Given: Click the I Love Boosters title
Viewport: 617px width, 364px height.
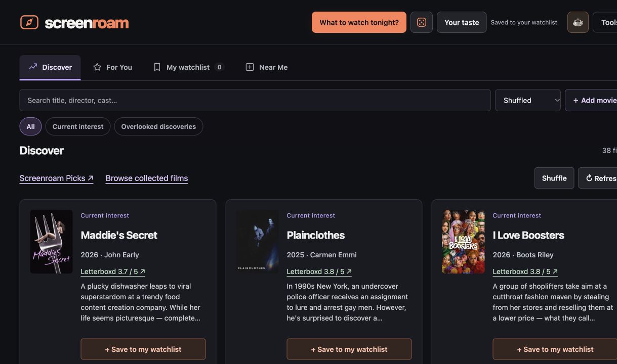Looking at the screenshot, I should pos(528,235).
